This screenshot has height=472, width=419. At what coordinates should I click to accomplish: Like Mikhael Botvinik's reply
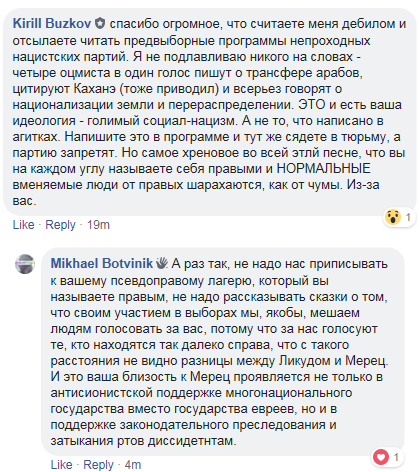(x=61, y=464)
